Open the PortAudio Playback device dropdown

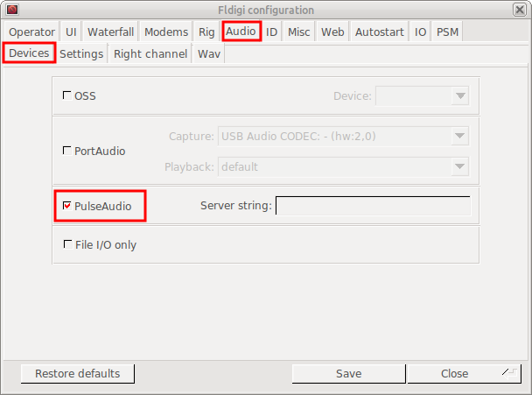pyautogui.click(x=344, y=166)
